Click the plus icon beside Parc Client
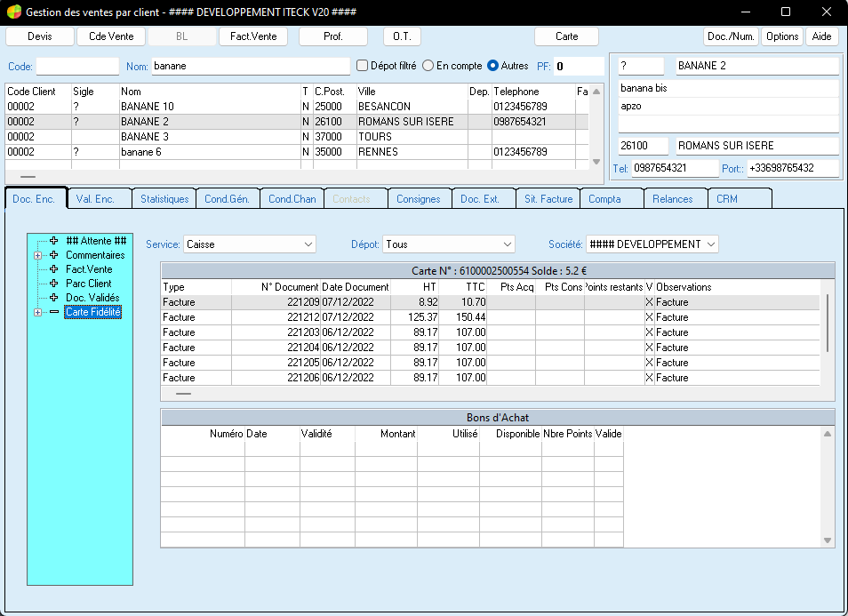 click(x=53, y=283)
